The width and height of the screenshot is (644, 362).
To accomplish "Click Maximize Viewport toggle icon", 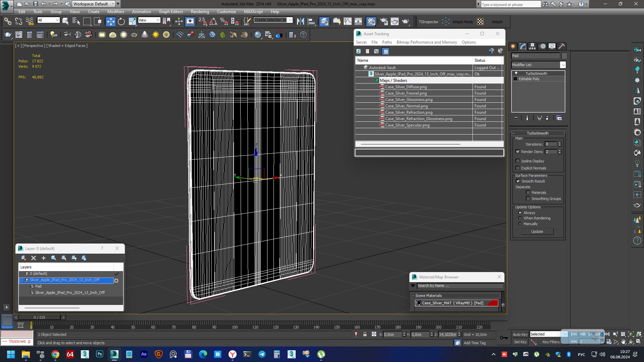I will [x=639, y=342].
